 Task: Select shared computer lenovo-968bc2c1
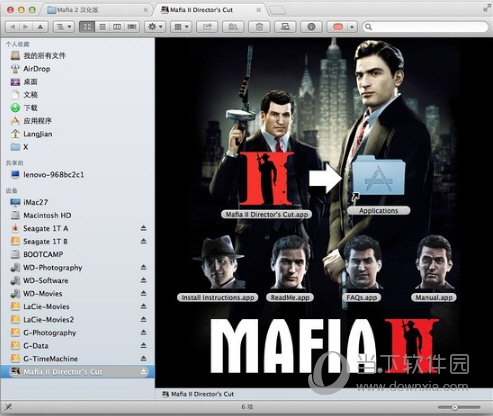(x=53, y=175)
